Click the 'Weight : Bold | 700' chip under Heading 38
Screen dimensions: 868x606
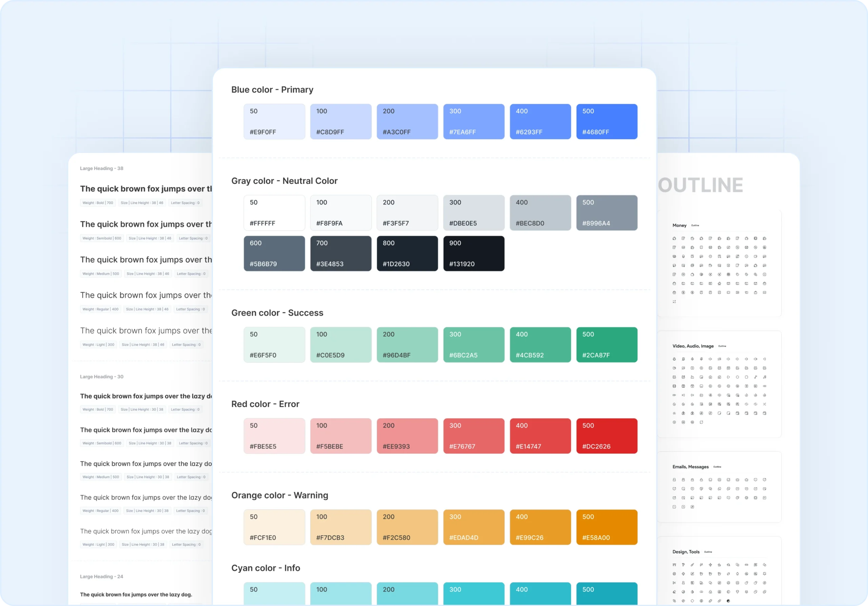click(x=98, y=203)
